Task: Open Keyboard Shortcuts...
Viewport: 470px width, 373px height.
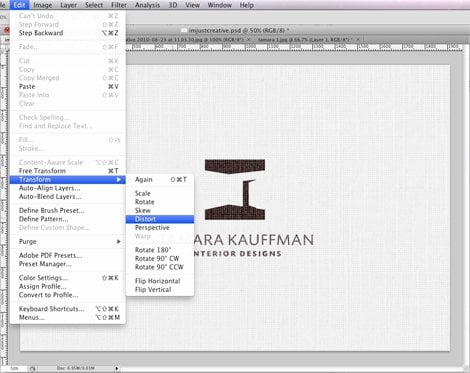Action: 68,309
